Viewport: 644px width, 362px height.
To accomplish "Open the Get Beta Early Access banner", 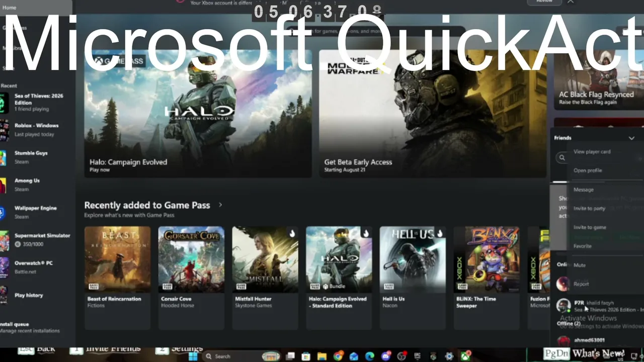I will [433, 114].
